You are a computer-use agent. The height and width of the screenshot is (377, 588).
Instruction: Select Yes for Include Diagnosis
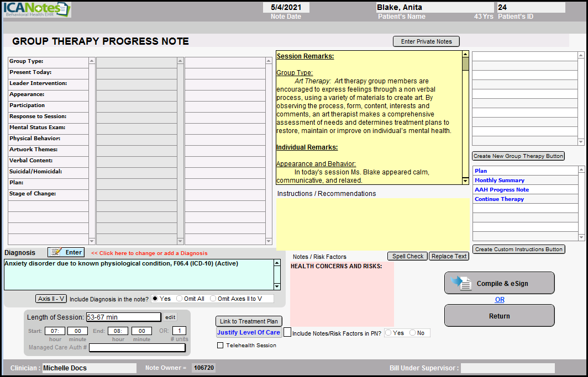coord(155,299)
